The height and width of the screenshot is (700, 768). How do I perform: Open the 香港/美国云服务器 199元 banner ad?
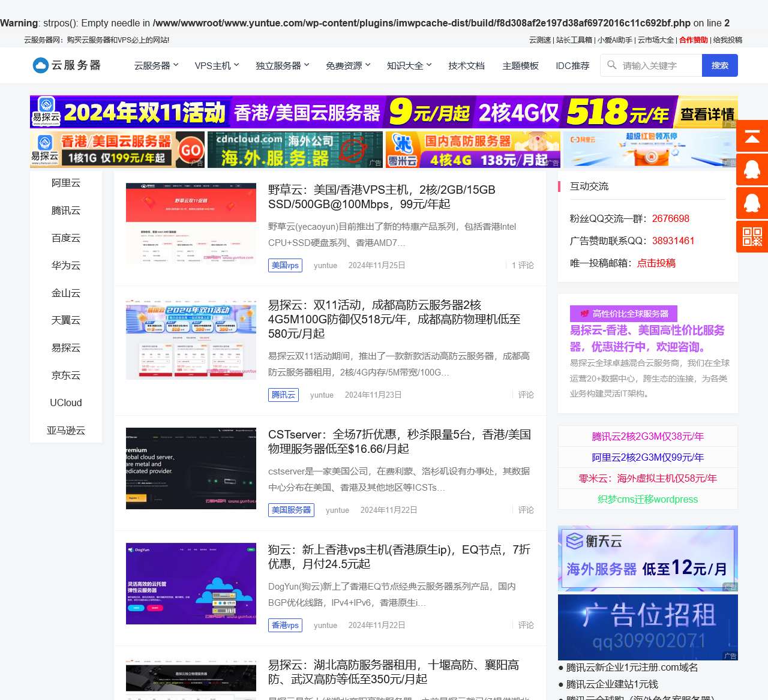click(x=117, y=149)
